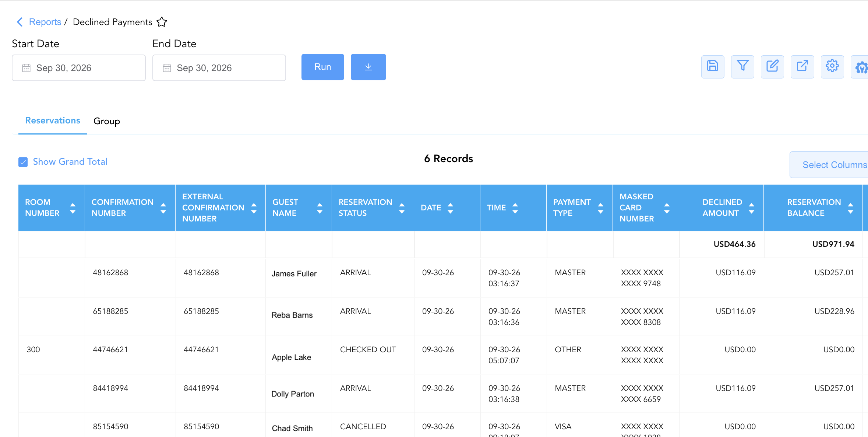Click the 6 Records count

(448, 159)
